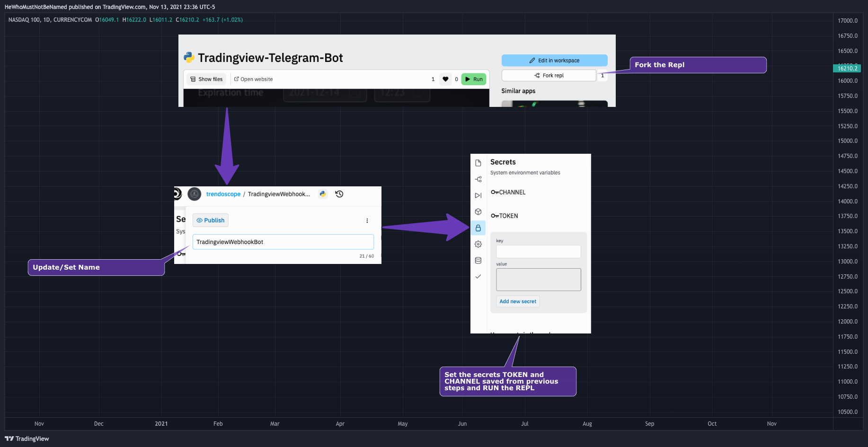Select the TOKEN secret entry
This screenshot has width=868, height=447.
(505, 216)
